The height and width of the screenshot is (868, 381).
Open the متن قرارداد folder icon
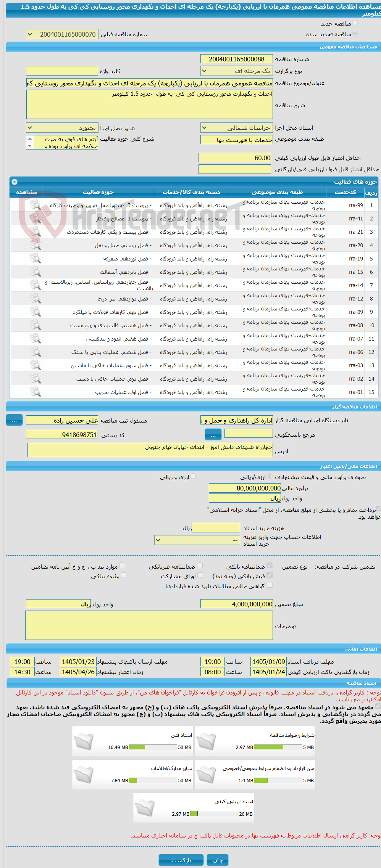click(206, 775)
